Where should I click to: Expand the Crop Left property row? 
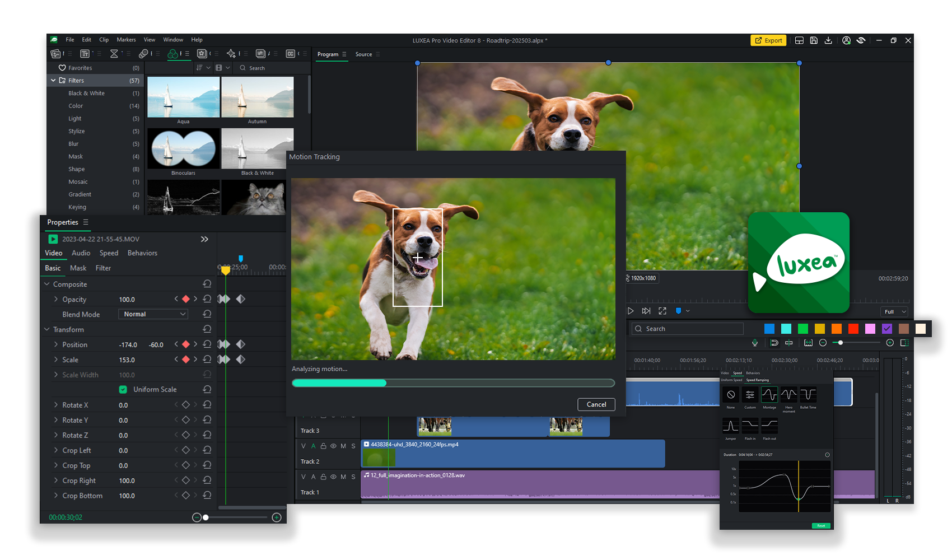coord(56,450)
